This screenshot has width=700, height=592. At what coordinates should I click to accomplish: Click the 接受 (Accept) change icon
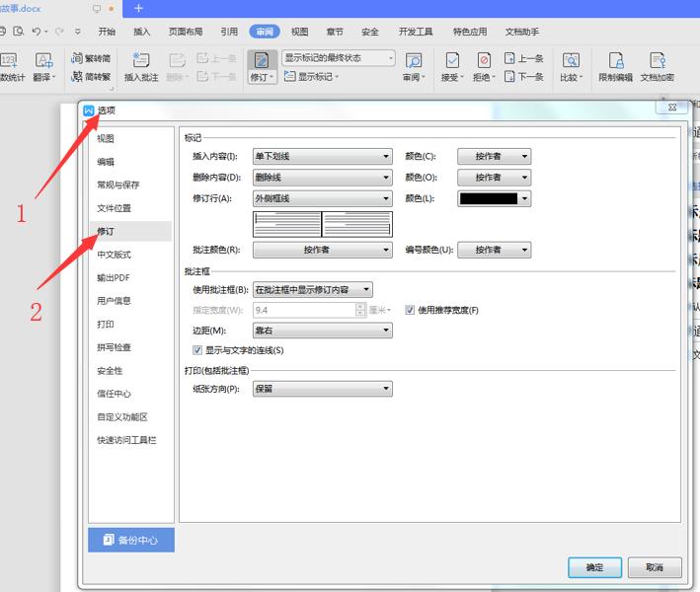pos(451,66)
